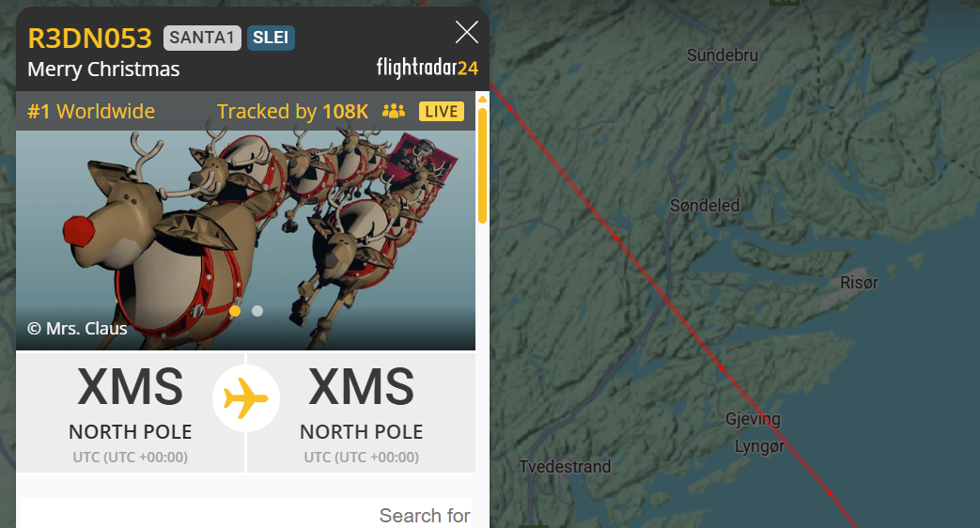Select the second photo carousel dot
980x528 pixels.
[x=257, y=311]
